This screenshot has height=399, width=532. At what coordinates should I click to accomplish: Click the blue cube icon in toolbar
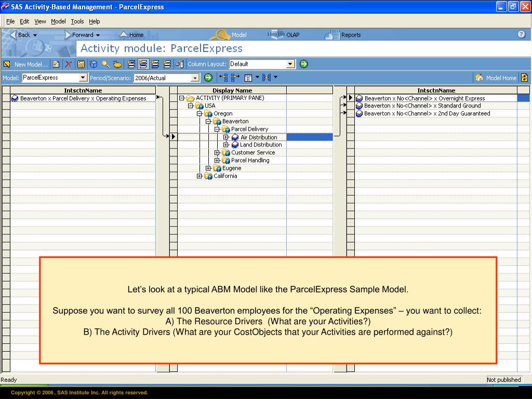94,64
